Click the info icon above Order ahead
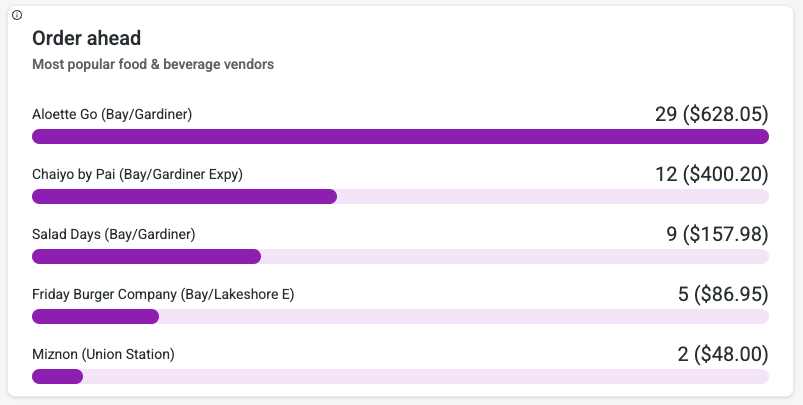The image size is (803, 405). [17, 15]
